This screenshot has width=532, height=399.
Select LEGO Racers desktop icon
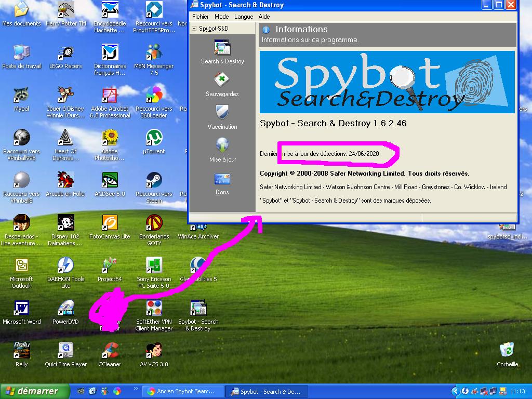tap(65, 57)
